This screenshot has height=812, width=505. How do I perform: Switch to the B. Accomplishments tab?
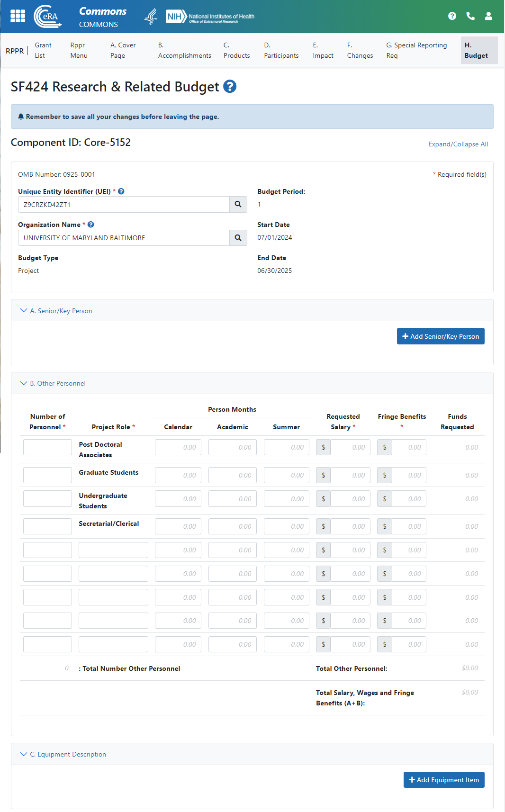(x=184, y=50)
